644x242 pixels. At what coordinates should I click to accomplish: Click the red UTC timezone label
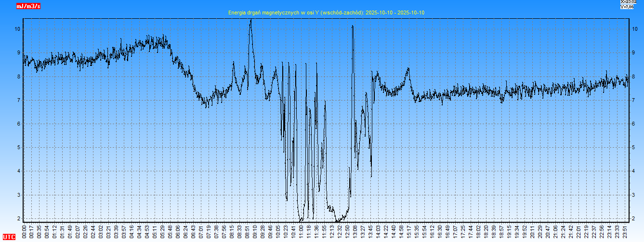coord(9,237)
